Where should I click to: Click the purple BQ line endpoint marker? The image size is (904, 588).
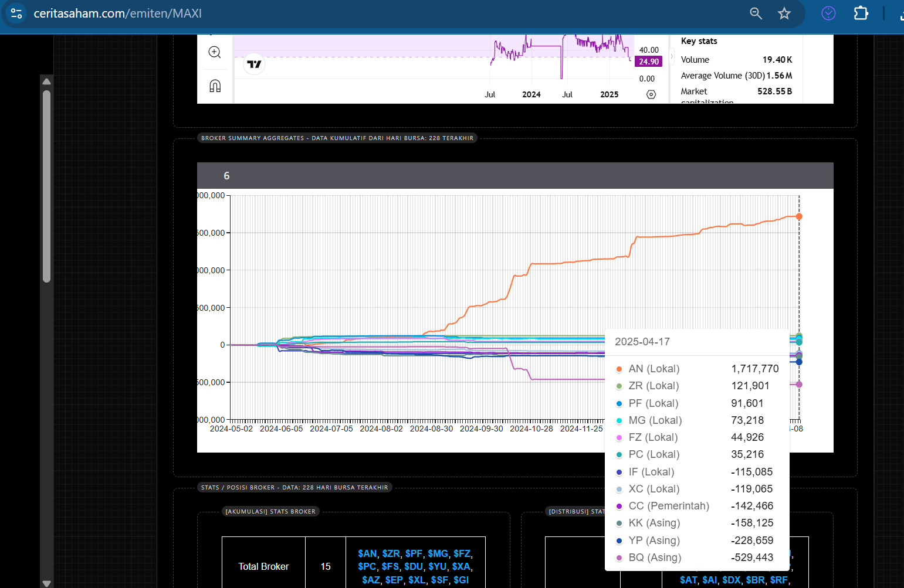(799, 385)
